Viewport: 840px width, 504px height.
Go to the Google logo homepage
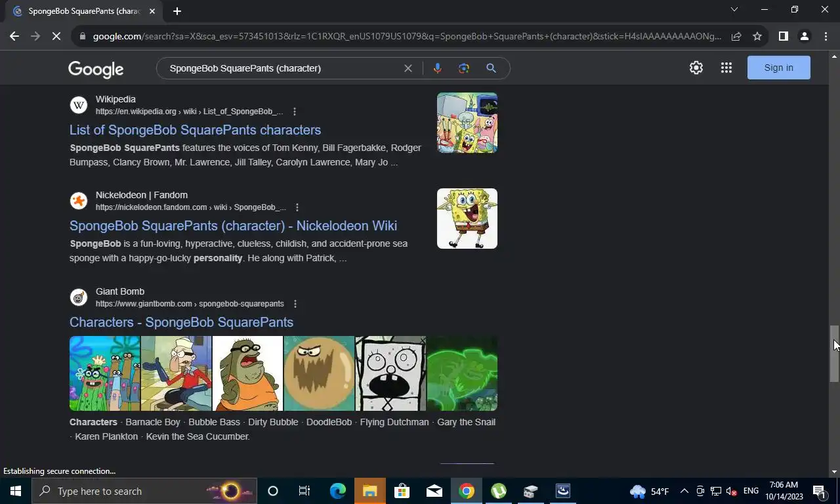pyautogui.click(x=96, y=69)
